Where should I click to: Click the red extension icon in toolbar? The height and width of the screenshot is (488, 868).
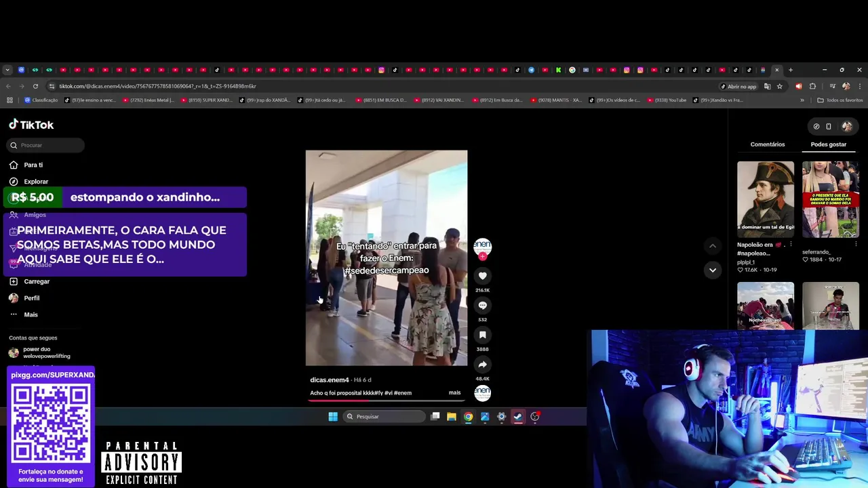[798, 86]
